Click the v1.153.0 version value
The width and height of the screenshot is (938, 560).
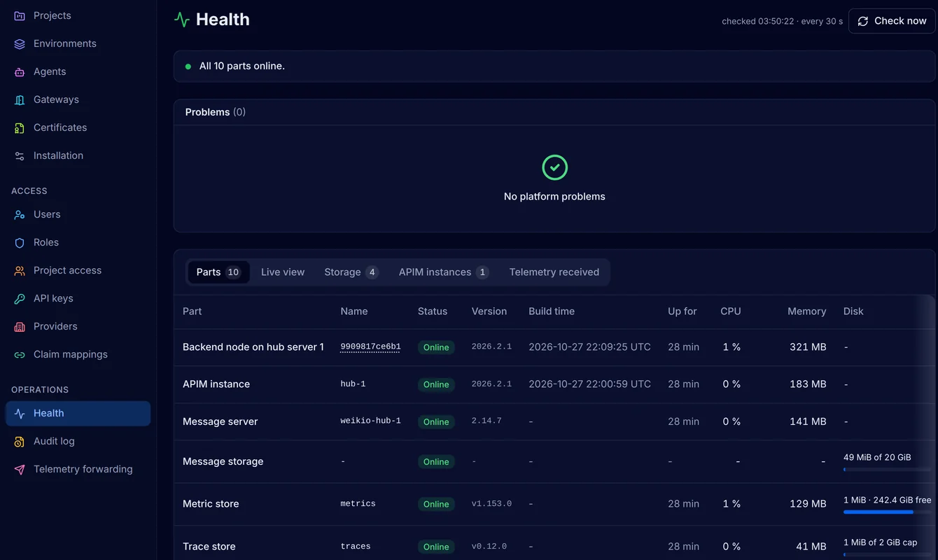491,504
